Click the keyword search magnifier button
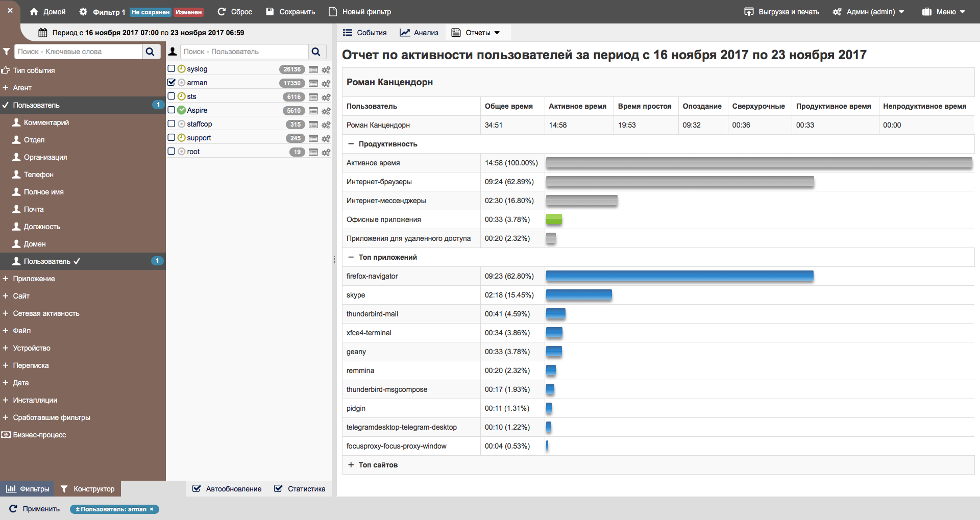The image size is (980, 520). pos(150,52)
